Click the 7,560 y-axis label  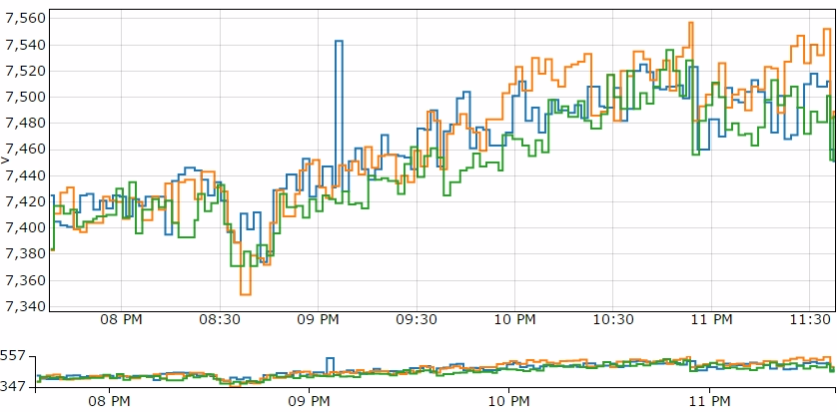pyautogui.click(x=25, y=19)
